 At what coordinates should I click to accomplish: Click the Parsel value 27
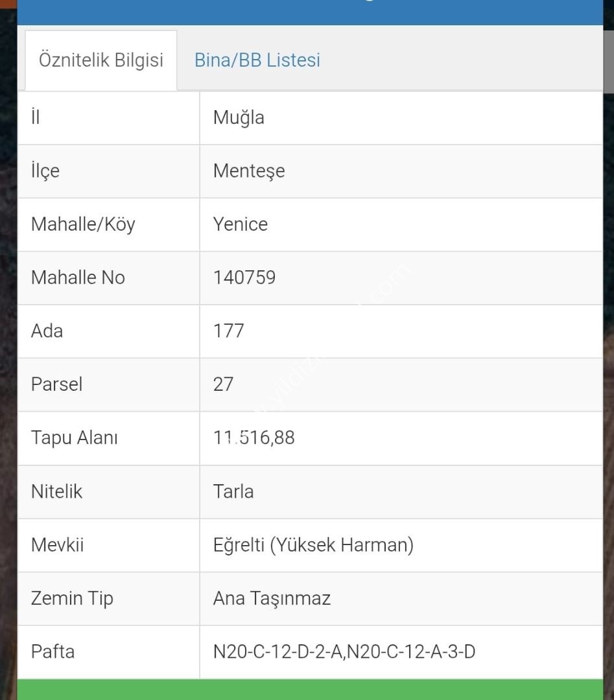(x=223, y=384)
